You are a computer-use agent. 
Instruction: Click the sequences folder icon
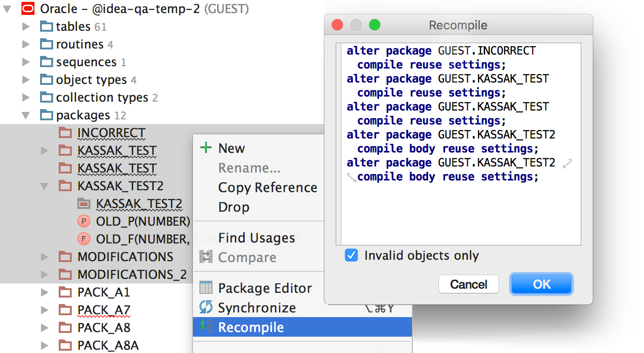click(47, 62)
